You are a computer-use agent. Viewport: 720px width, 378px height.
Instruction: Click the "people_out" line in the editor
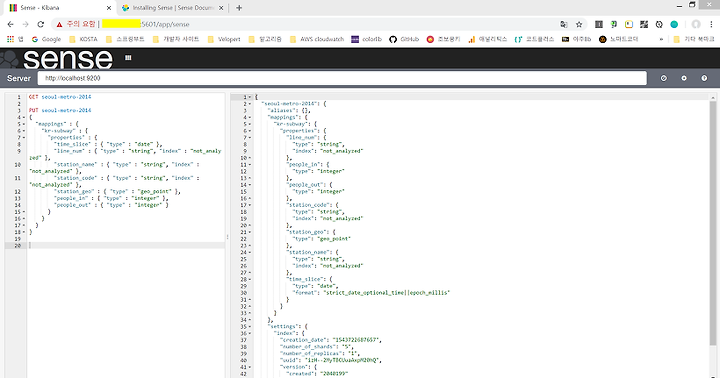[x=111, y=205]
